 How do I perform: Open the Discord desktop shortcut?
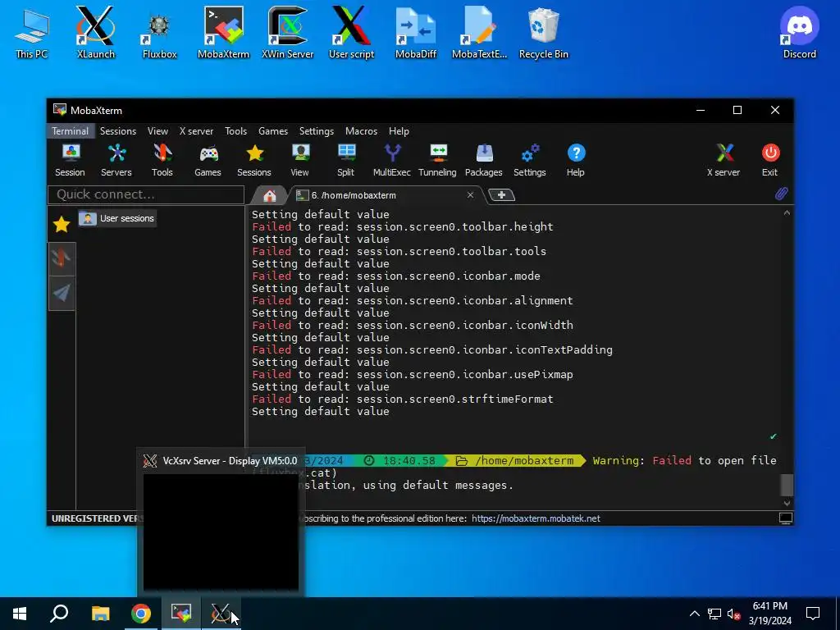[x=799, y=33]
